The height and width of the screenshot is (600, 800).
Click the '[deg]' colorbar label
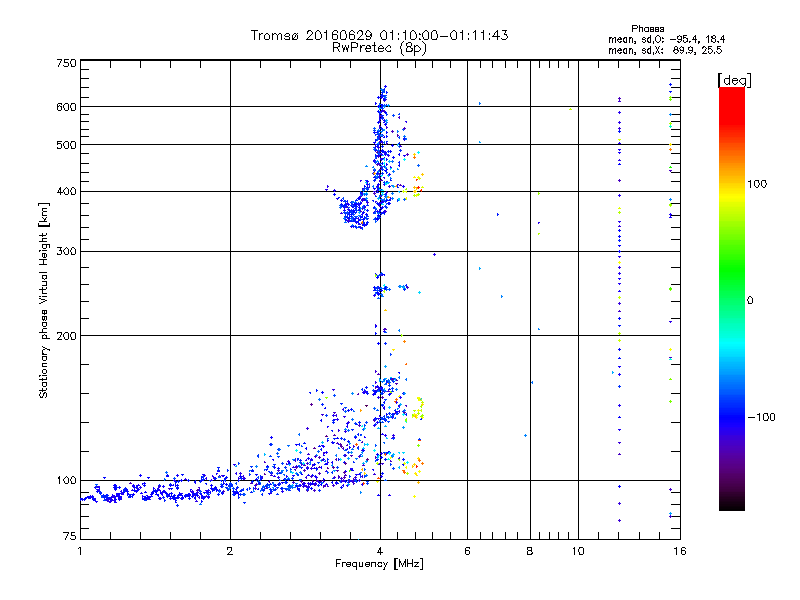734,80
